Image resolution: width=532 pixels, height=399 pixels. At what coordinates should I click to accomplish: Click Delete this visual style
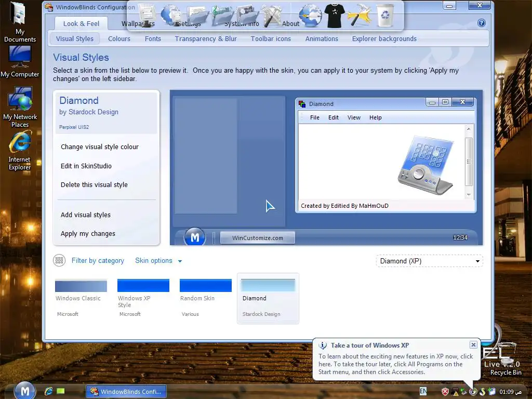coord(94,184)
